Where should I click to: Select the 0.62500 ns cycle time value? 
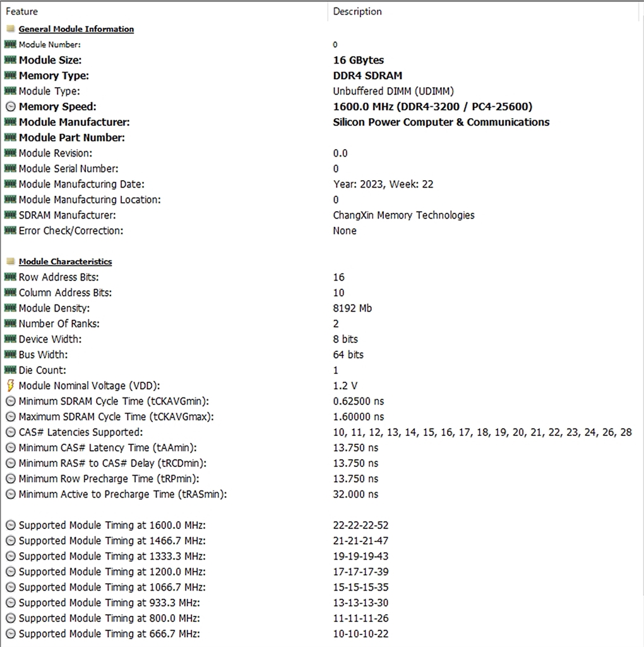tap(358, 401)
